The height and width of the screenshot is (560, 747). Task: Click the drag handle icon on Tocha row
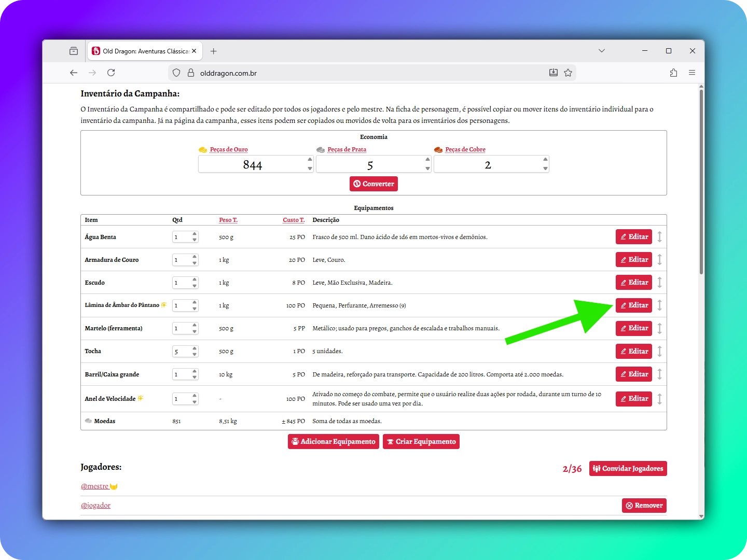tap(659, 352)
